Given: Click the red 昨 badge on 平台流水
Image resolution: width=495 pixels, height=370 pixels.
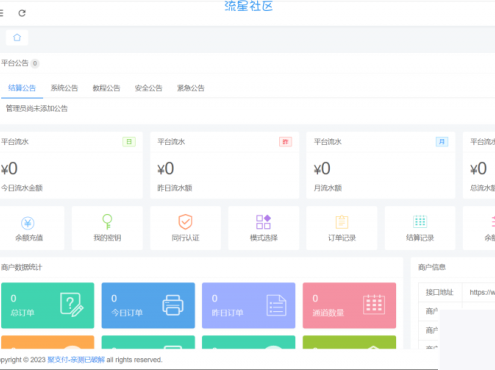Looking at the screenshot, I should click(285, 142).
